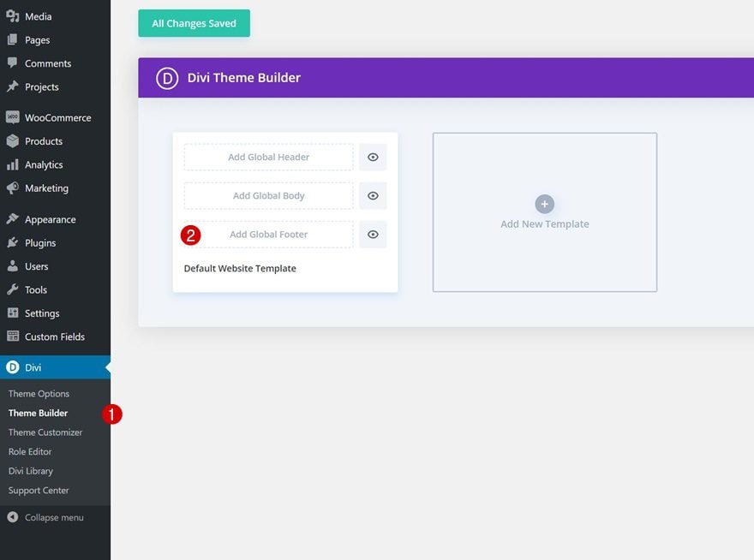Click the plus icon for new template
This screenshot has height=560, width=754.
[x=544, y=205]
